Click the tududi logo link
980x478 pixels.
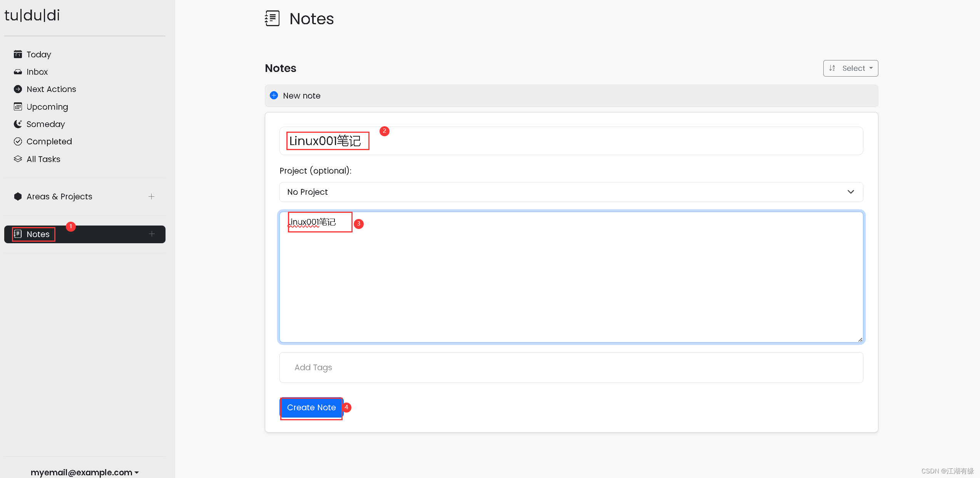(32, 15)
